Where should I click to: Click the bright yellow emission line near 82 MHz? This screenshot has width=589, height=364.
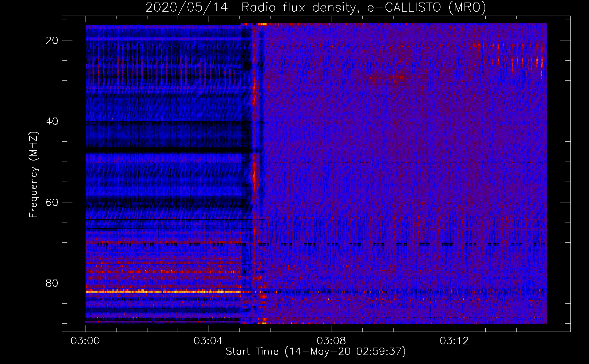[163, 292]
